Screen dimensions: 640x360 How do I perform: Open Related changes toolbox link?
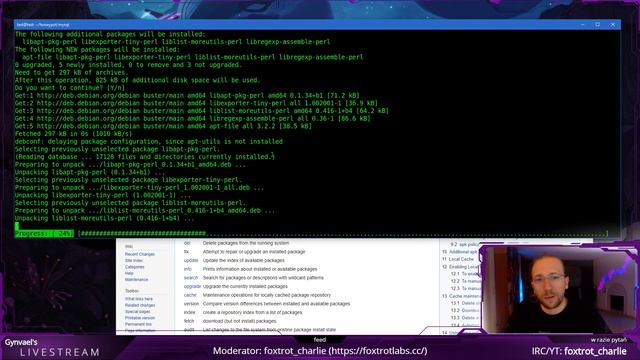pyautogui.click(x=140, y=305)
